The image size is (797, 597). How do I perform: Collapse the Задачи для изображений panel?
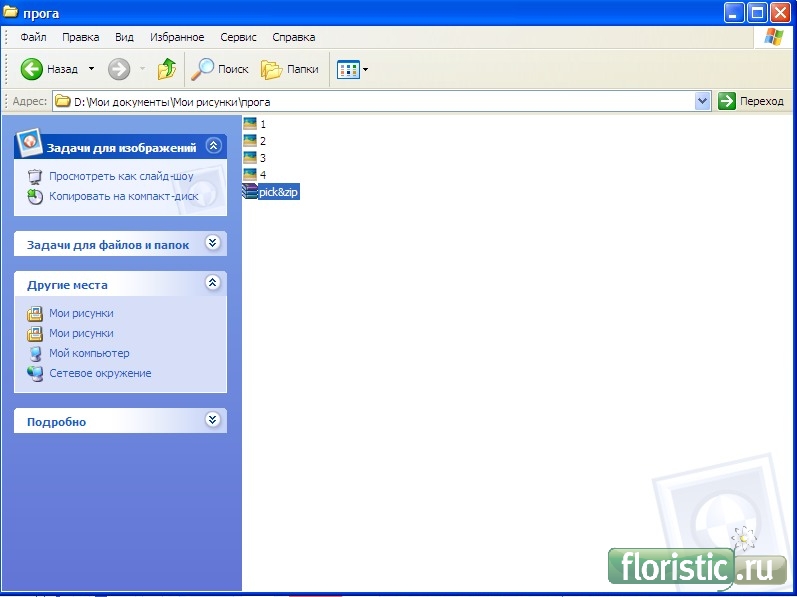point(212,146)
